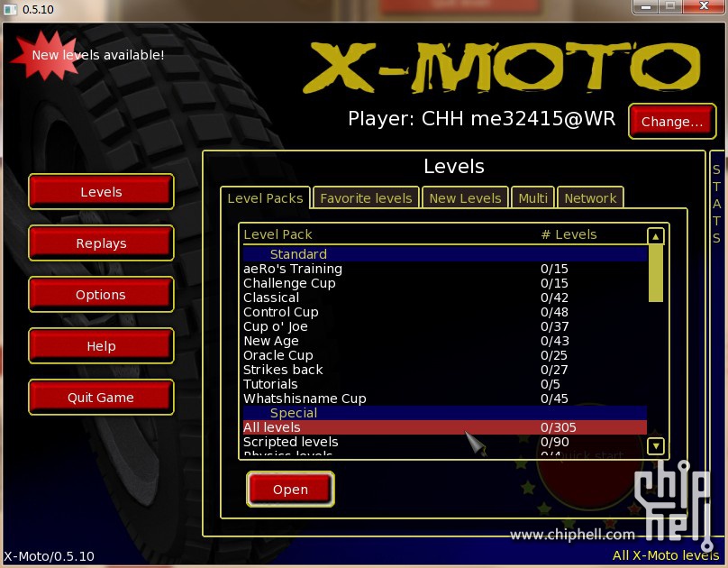
Task: Select the Control Cup level pack
Action: coord(445,312)
